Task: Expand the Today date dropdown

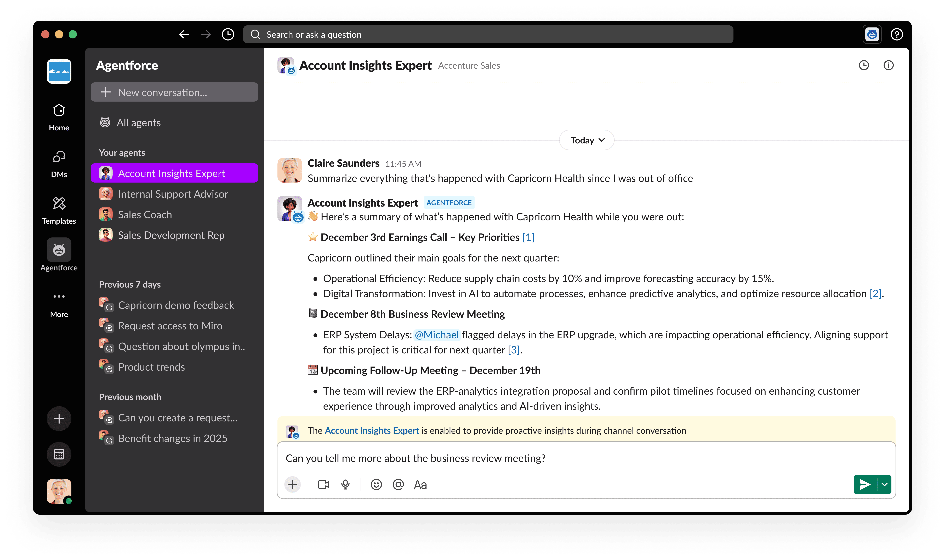Action: pyautogui.click(x=587, y=140)
